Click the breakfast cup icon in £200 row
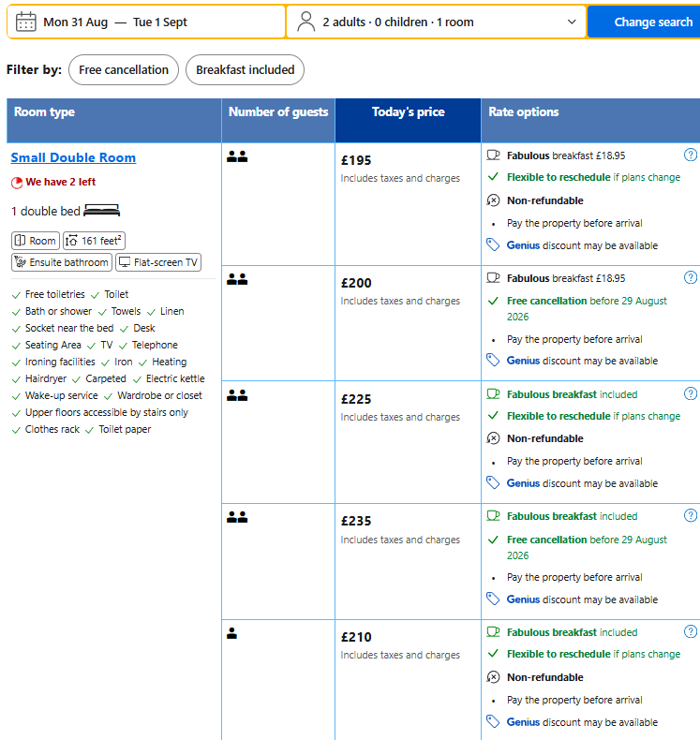The height and width of the screenshot is (740, 700). (x=493, y=278)
